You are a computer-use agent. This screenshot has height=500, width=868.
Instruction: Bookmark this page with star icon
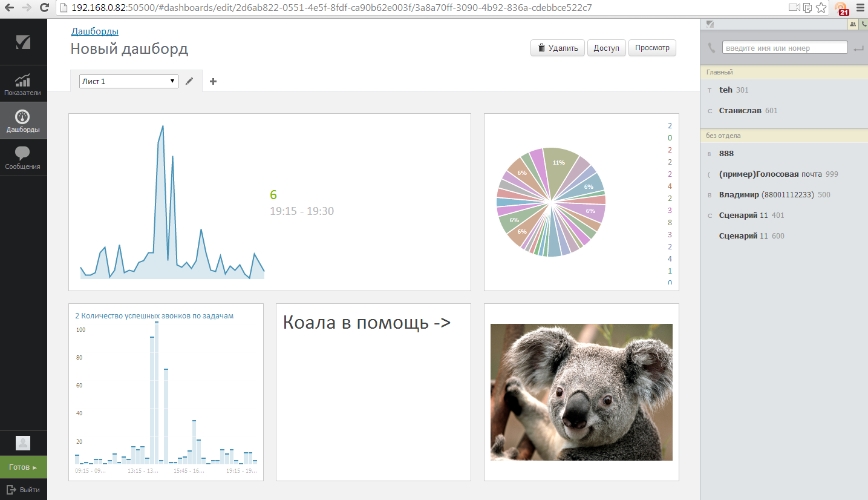point(821,8)
